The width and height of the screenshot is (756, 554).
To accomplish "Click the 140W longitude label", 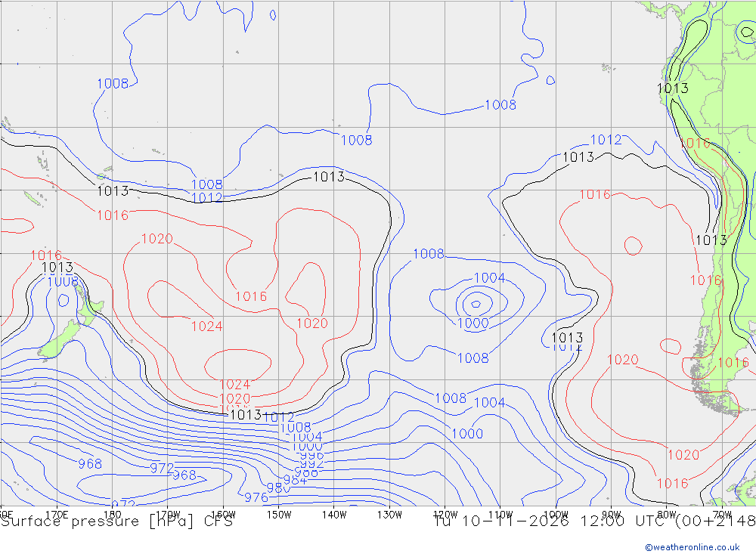I will click(334, 515).
